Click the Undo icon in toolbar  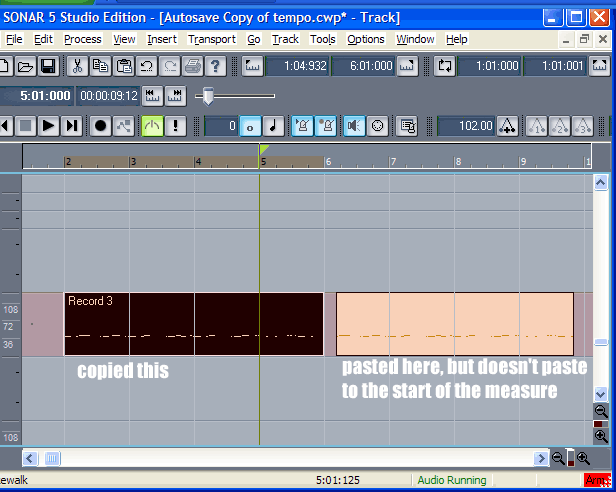147,65
